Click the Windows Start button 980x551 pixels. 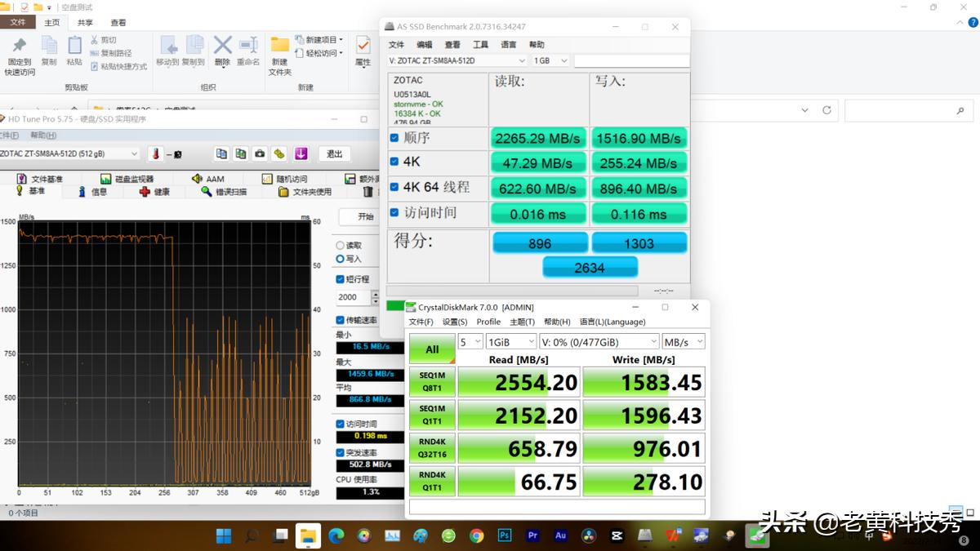point(223,535)
